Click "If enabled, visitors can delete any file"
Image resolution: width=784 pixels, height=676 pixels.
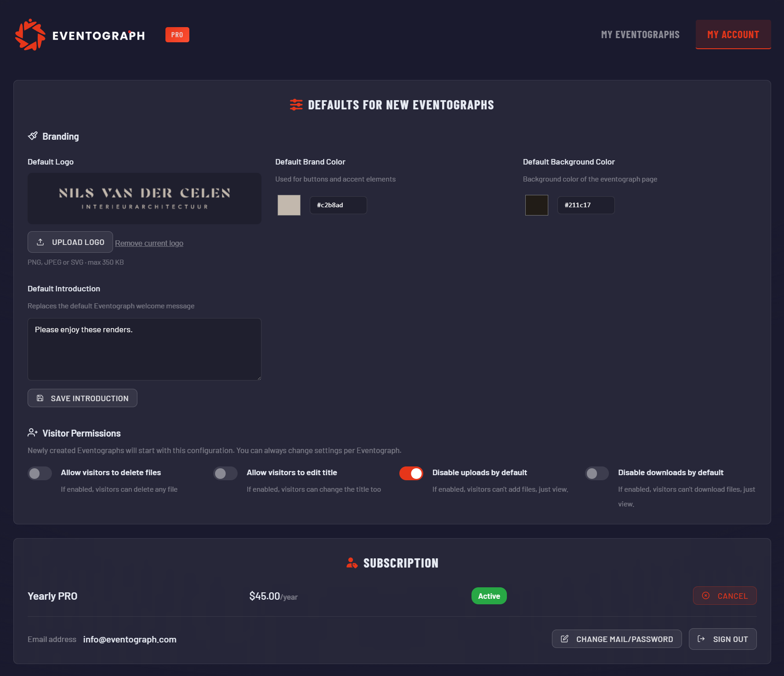click(119, 489)
